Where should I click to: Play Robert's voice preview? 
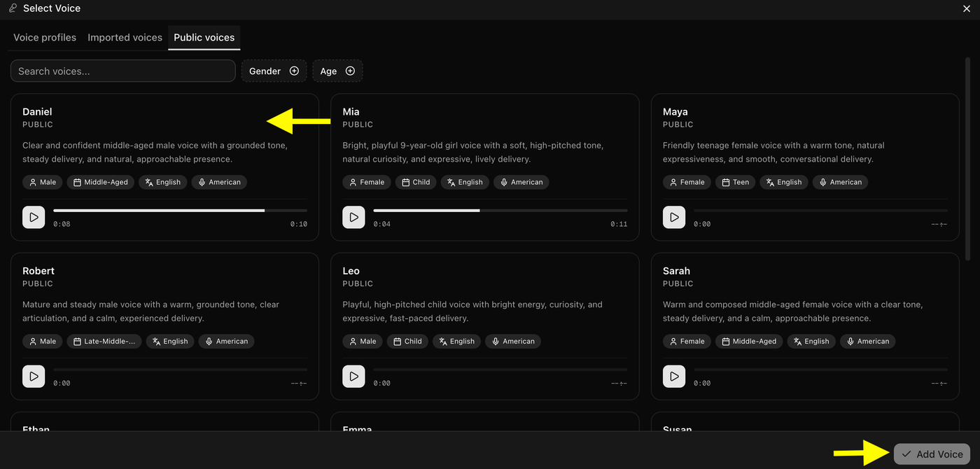(x=34, y=377)
